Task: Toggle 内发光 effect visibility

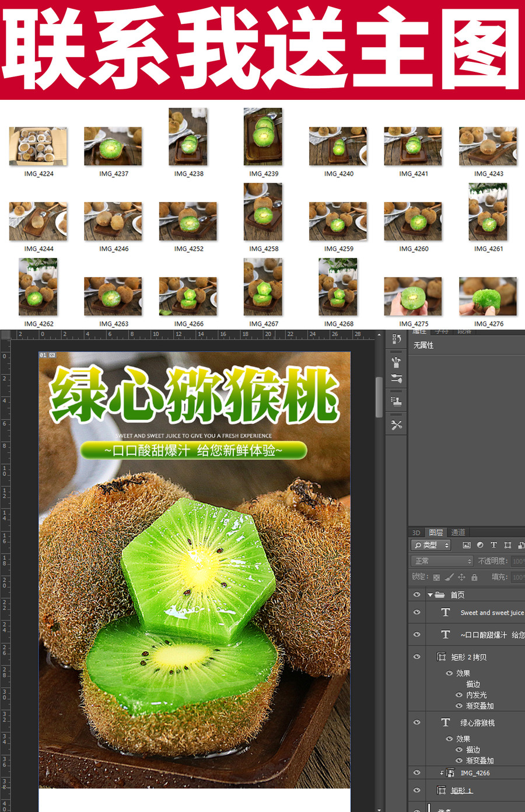Action: click(459, 695)
